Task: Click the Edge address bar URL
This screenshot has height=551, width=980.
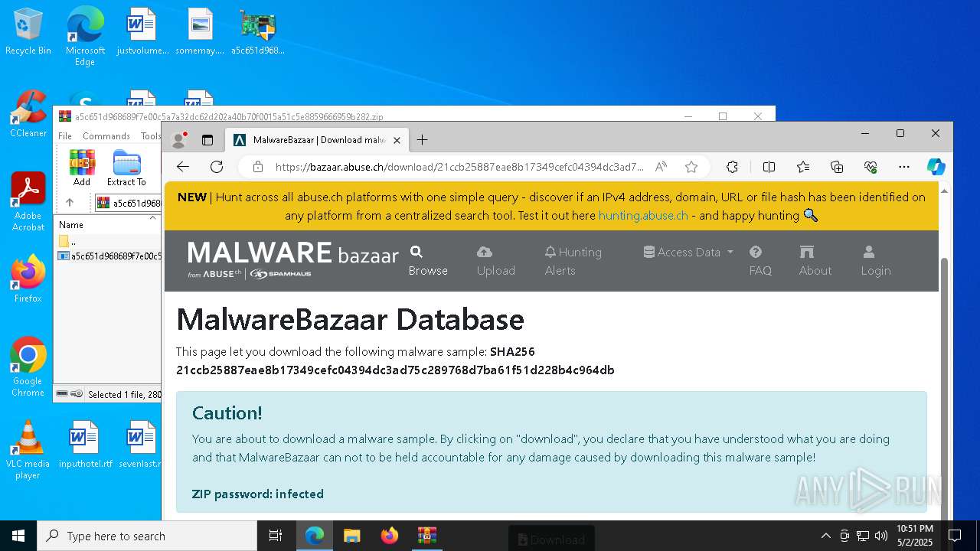Action: [x=459, y=167]
